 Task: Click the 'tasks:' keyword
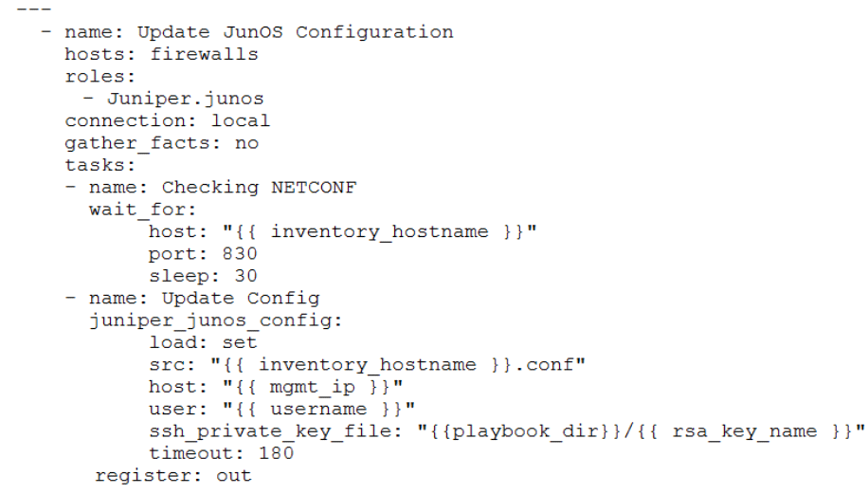(x=99, y=165)
